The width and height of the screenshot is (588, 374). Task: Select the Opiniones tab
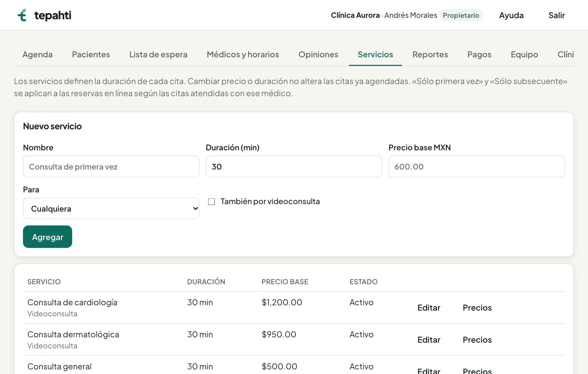tap(319, 54)
